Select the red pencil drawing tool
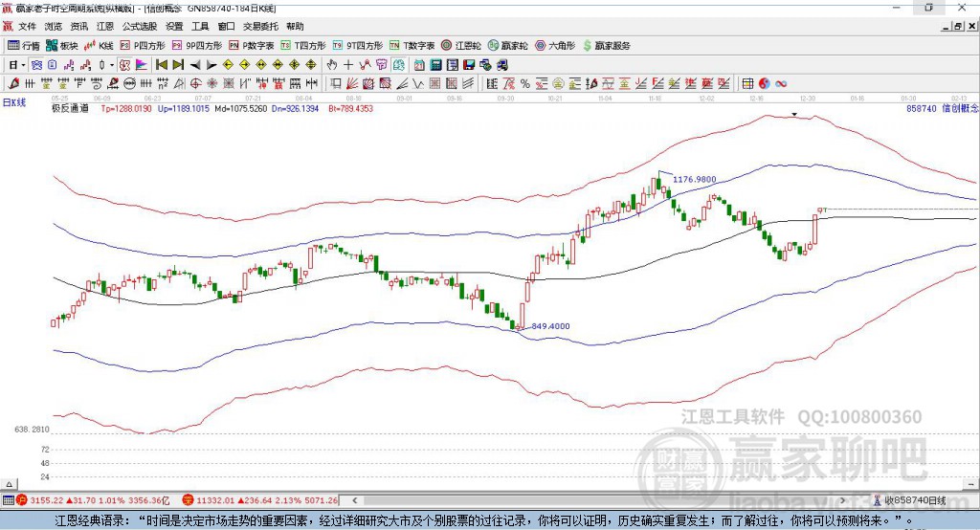The width and height of the screenshot is (980, 530). tap(13, 83)
